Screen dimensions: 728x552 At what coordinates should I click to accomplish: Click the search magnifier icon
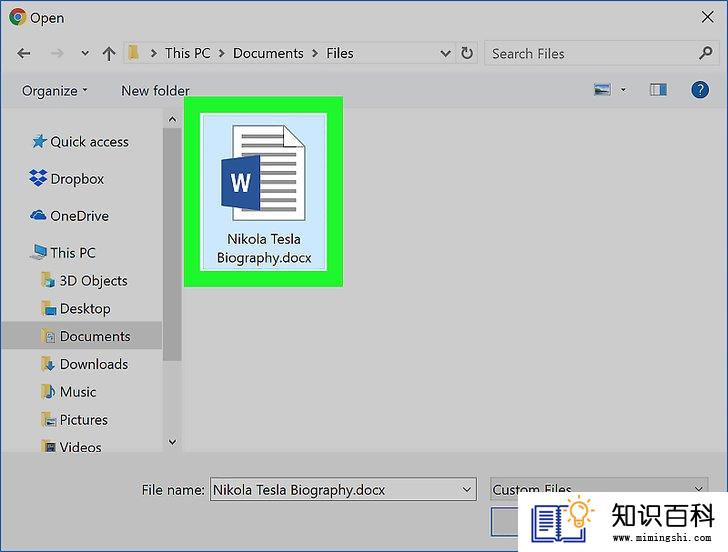[705, 53]
